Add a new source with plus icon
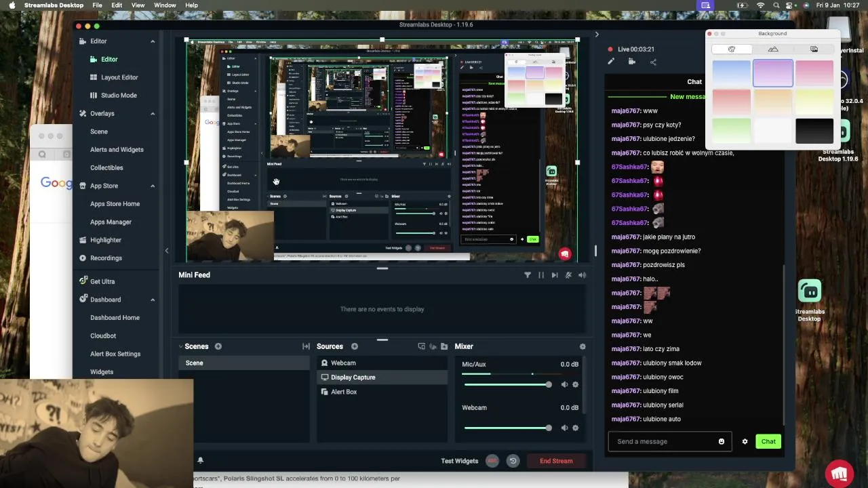This screenshot has width=868, height=488. pyautogui.click(x=355, y=346)
